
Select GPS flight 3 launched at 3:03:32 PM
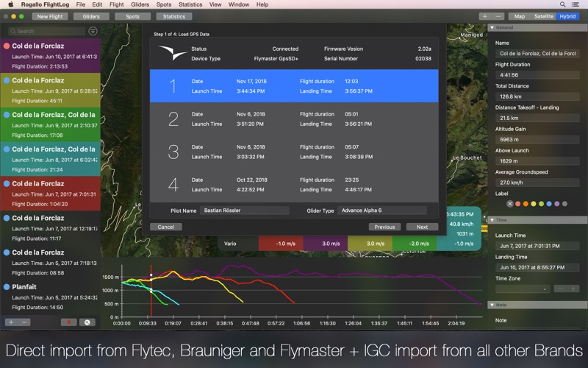click(294, 152)
